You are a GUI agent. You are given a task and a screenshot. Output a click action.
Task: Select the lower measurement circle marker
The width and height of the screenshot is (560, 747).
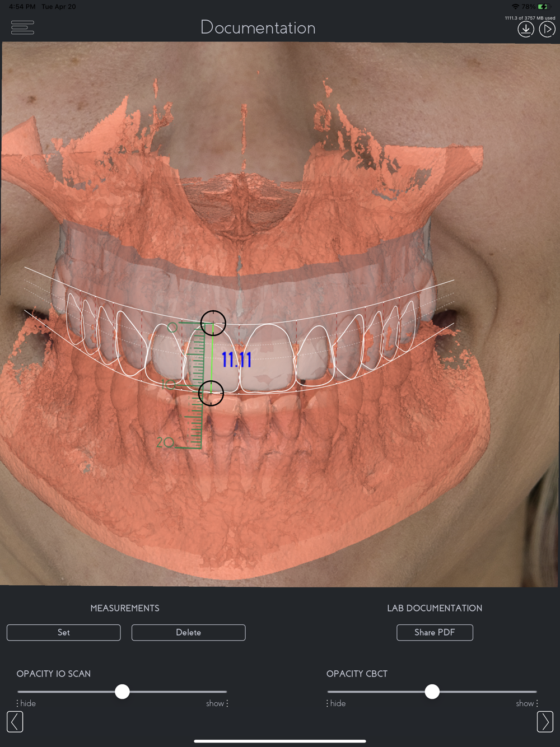(211, 393)
